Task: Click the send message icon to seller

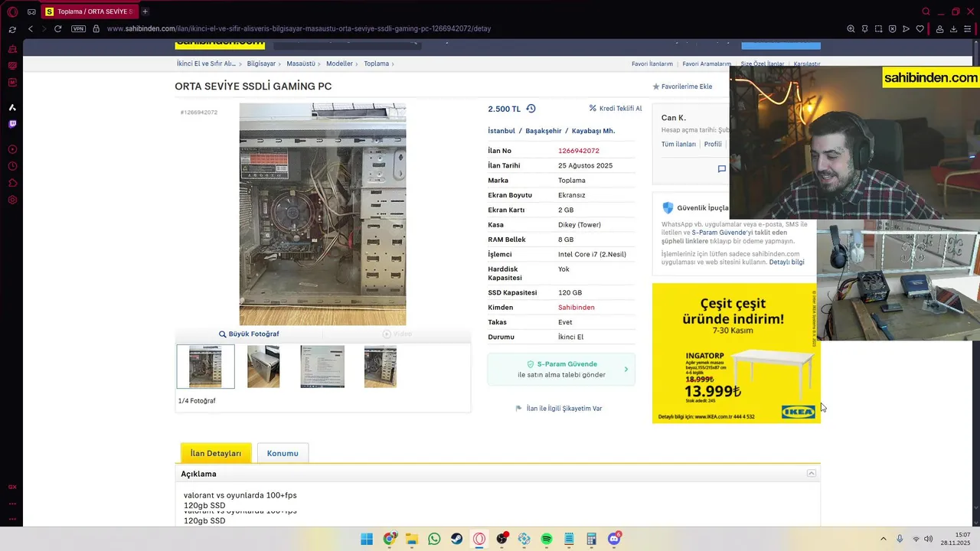Action: 721,169
